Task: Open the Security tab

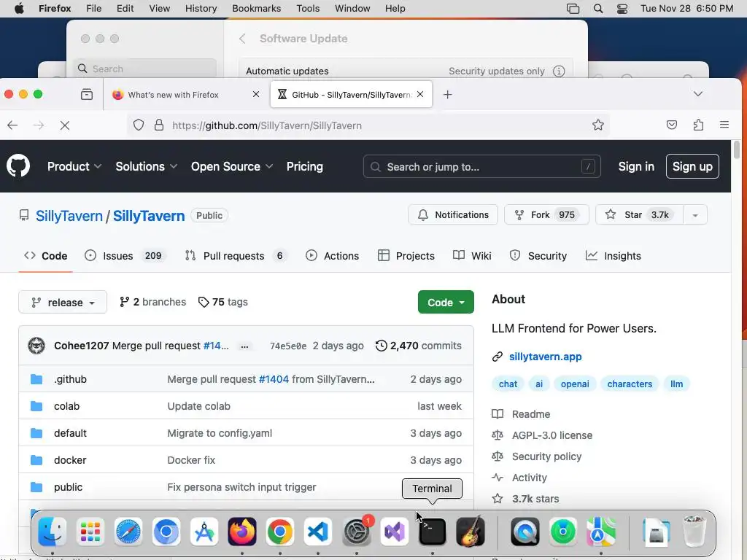Action: pos(538,256)
